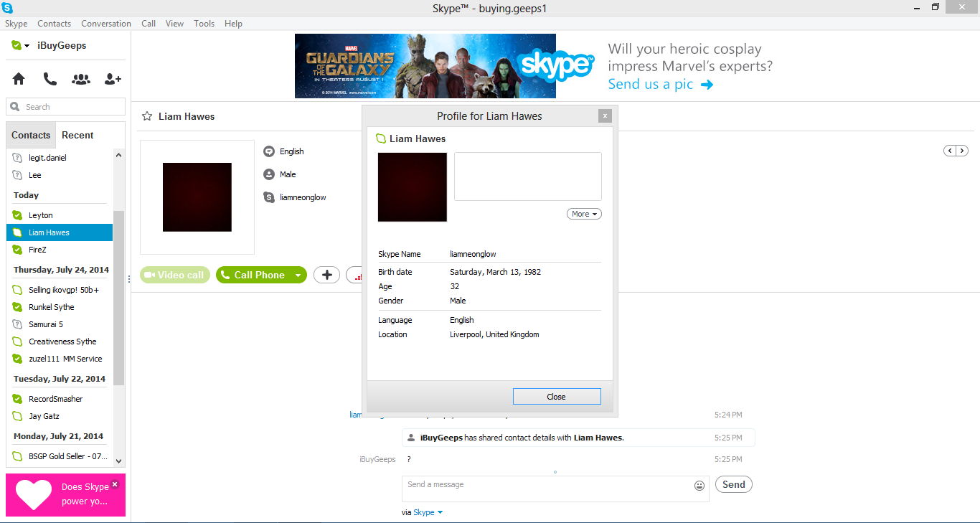Expand the More dropdown in profile
980x523 pixels.
click(x=584, y=214)
